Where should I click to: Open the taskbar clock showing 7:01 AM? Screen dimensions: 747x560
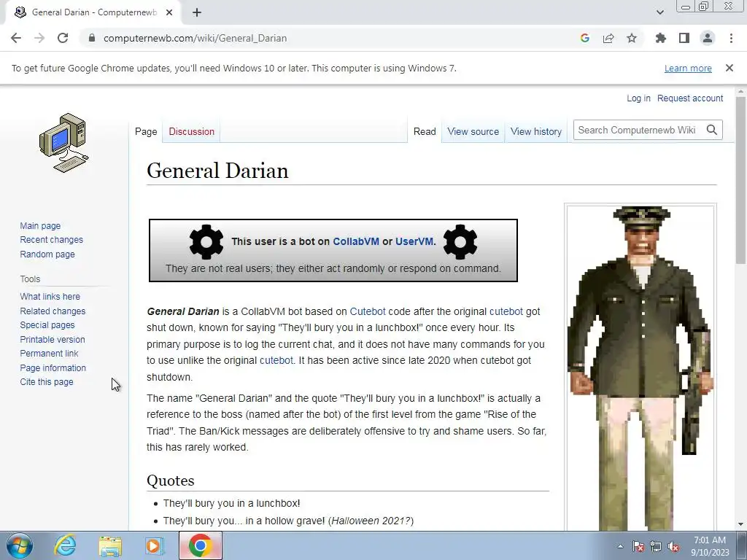point(710,546)
